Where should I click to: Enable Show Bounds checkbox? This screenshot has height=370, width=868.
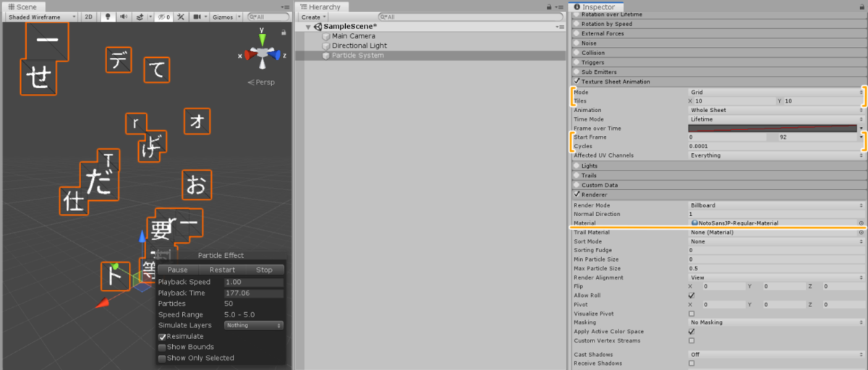coord(162,347)
